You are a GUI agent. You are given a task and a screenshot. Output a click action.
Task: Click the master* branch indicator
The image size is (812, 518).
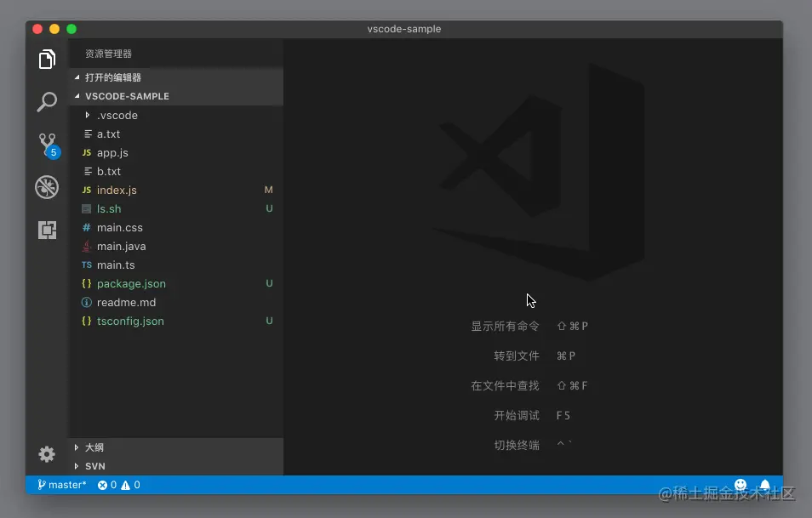61,485
